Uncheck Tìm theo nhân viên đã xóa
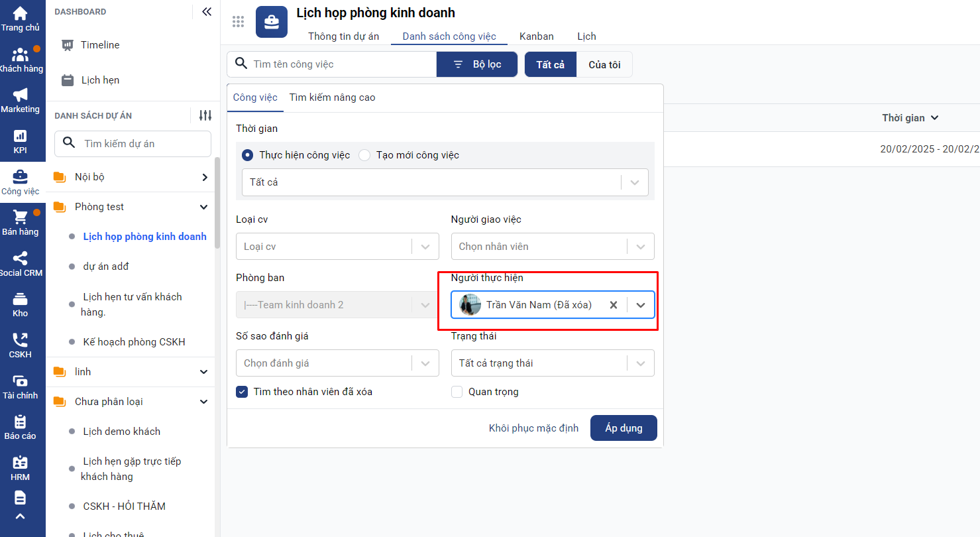 click(242, 392)
